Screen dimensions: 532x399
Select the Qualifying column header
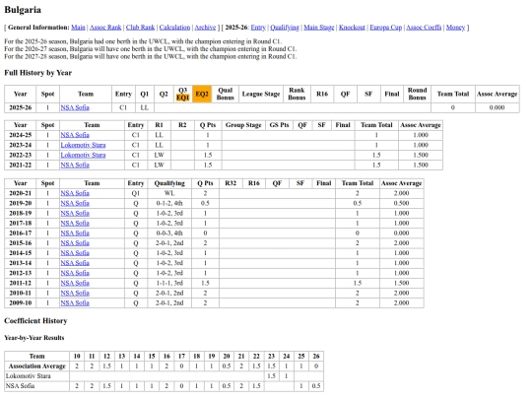point(169,183)
